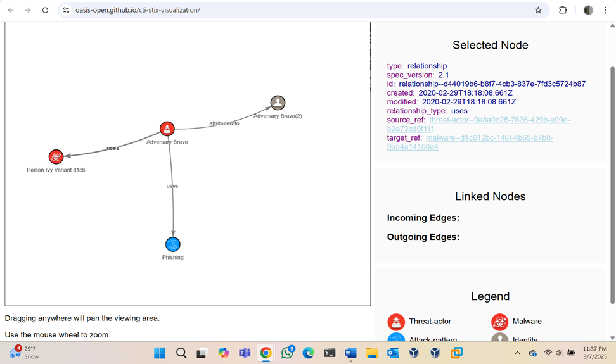Screen dimensions: 616x364
Task: Launch Copilot from the taskbar
Action: 224,353
